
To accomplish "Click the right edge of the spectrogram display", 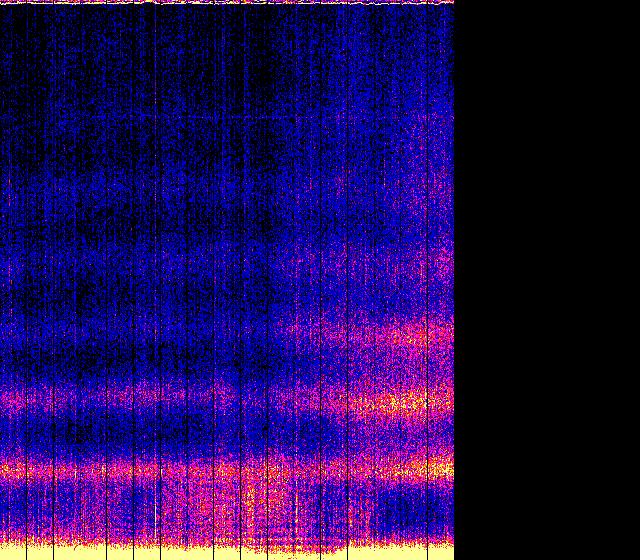I will click(453, 280).
